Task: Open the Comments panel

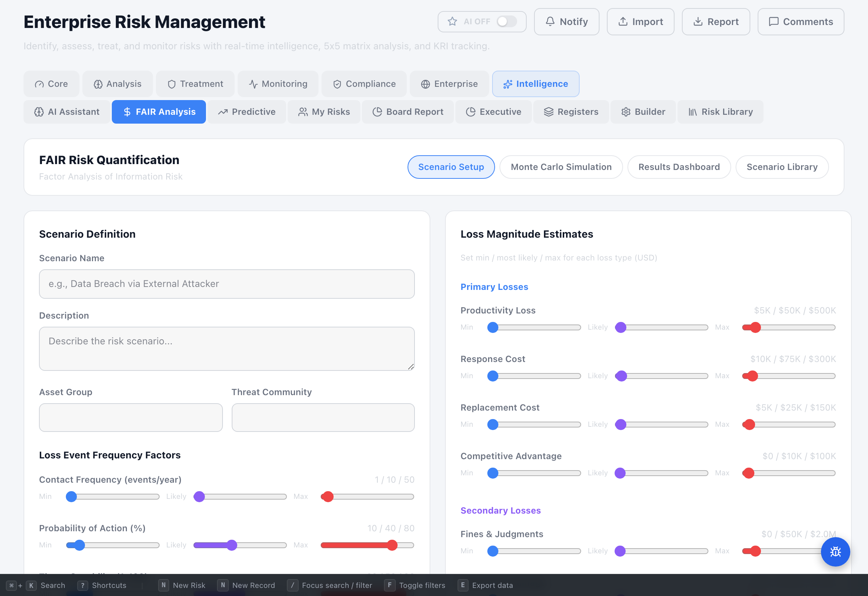Action: pos(800,22)
